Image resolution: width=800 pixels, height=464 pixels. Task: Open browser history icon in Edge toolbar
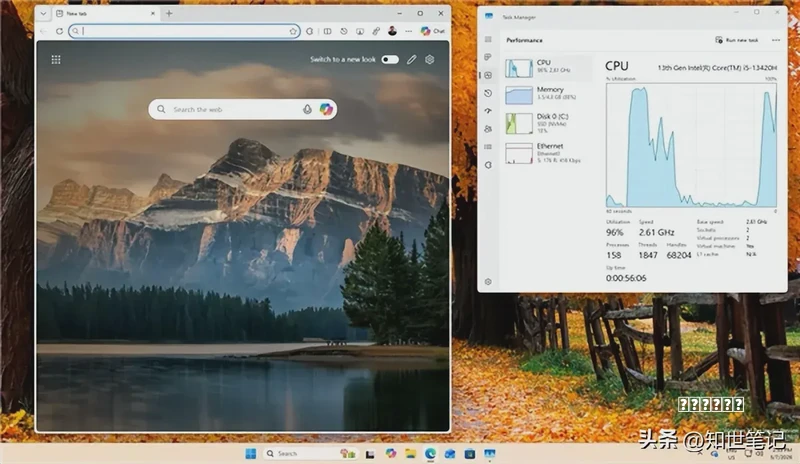(x=344, y=31)
